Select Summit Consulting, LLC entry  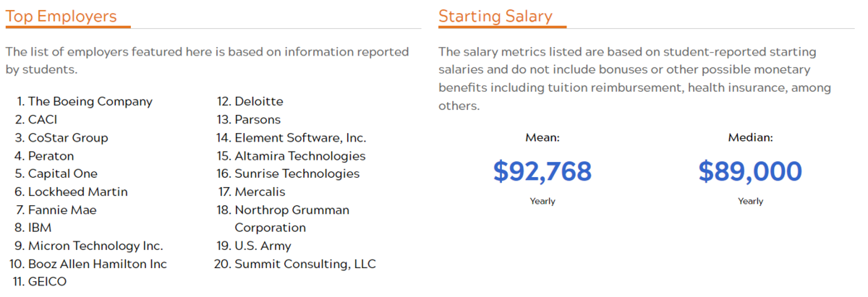pos(305,264)
